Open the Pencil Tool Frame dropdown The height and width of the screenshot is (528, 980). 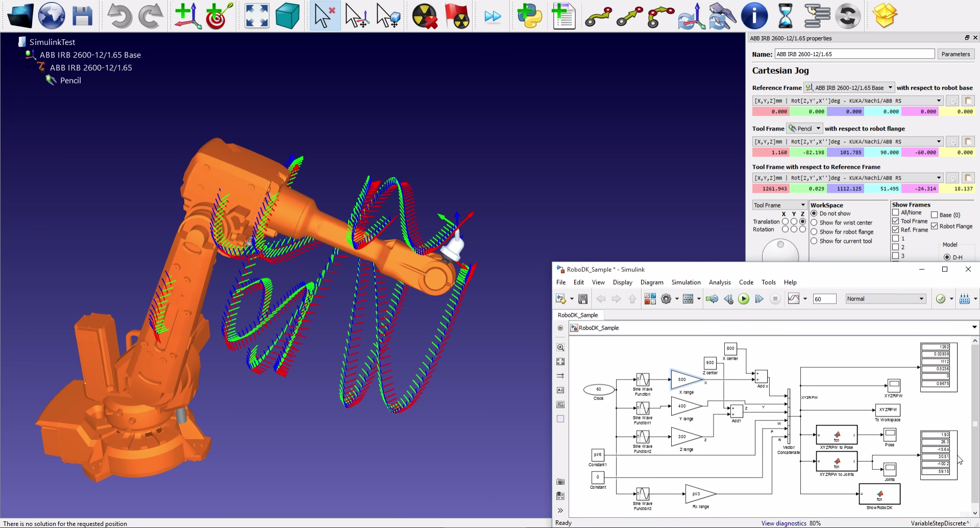(804, 129)
